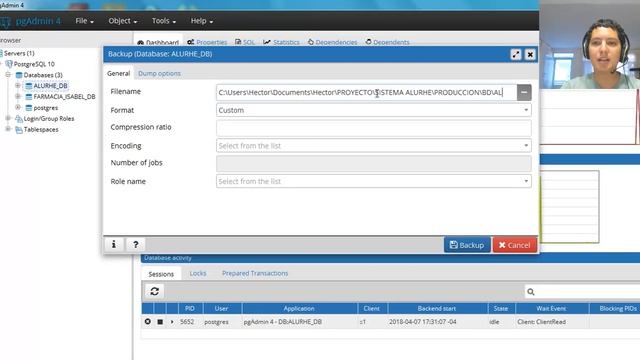This screenshot has width=640, height=360.
Task: Open the Role name dropdown
Action: click(x=373, y=181)
